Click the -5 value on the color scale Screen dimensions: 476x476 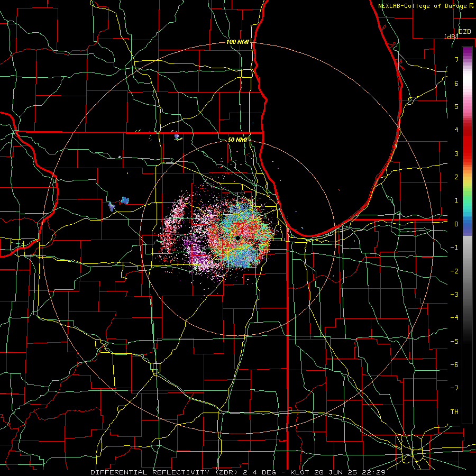point(454,342)
